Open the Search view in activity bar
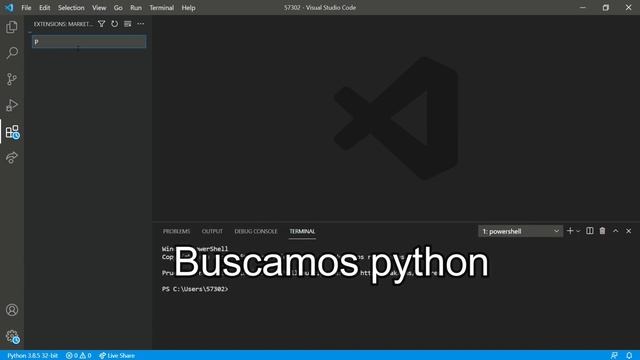This screenshot has height=360, width=640. [12, 53]
